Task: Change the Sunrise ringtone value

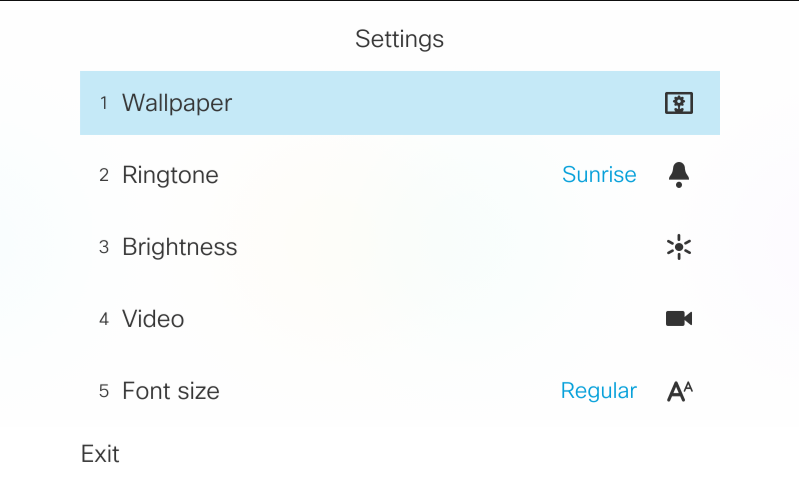Action: coord(599,175)
